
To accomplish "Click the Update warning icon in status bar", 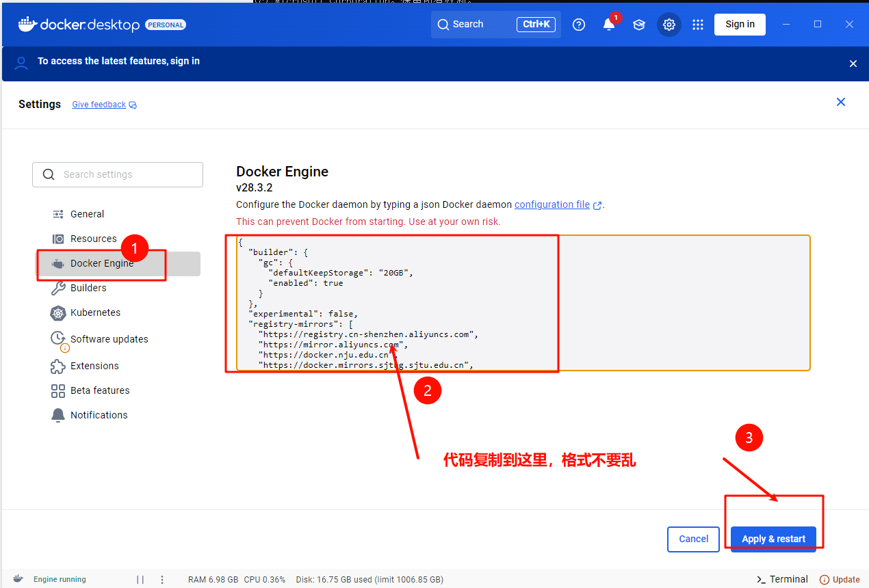I will click(x=825, y=579).
